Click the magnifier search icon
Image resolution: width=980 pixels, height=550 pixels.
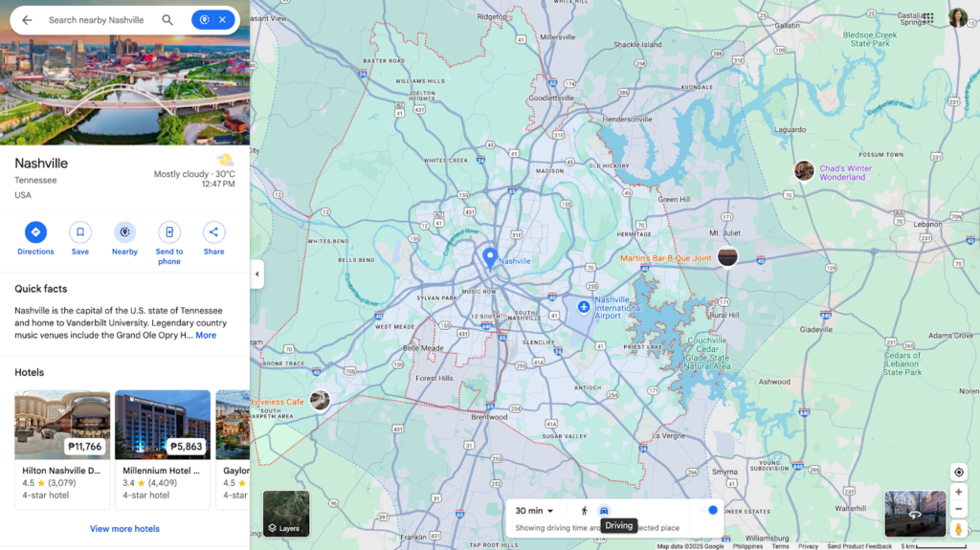167,20
